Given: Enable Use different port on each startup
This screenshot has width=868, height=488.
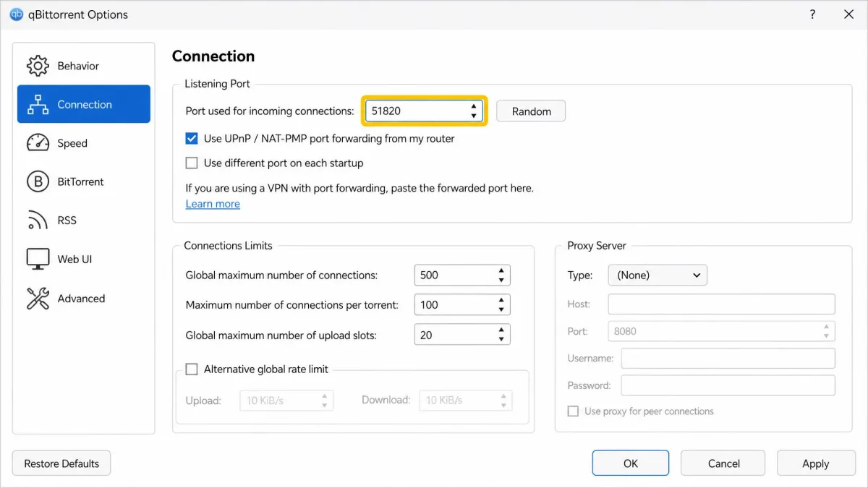Looking at the screenshot, I should (192, 163).
